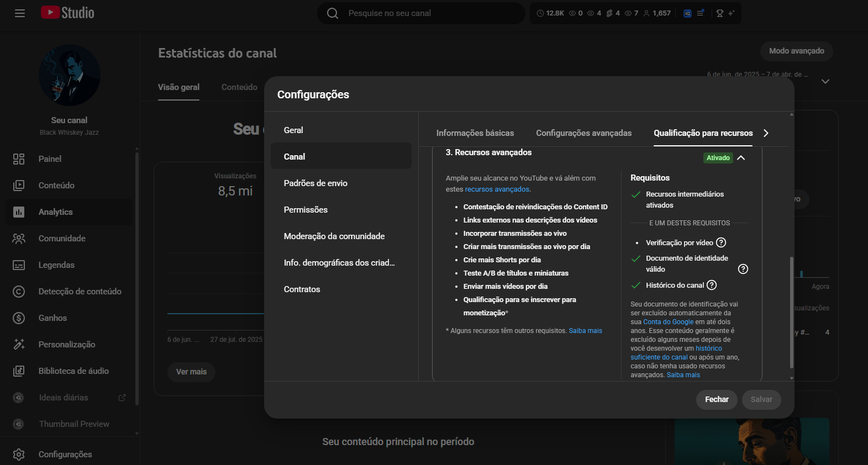Click help icon beside Histórico do canal

tap(712, 285)
